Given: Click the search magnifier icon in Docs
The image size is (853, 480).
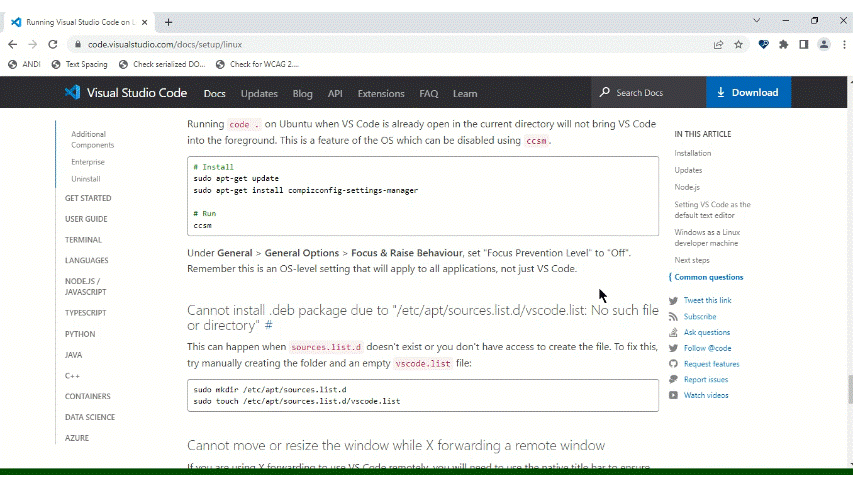Looking at the screenshot, I should coord(604,93).
